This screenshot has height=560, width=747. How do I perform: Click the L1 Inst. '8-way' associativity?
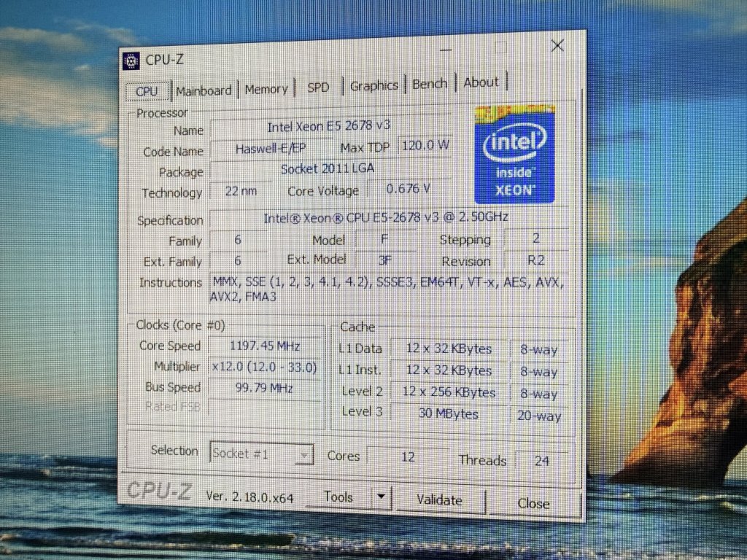pos(539,372)
